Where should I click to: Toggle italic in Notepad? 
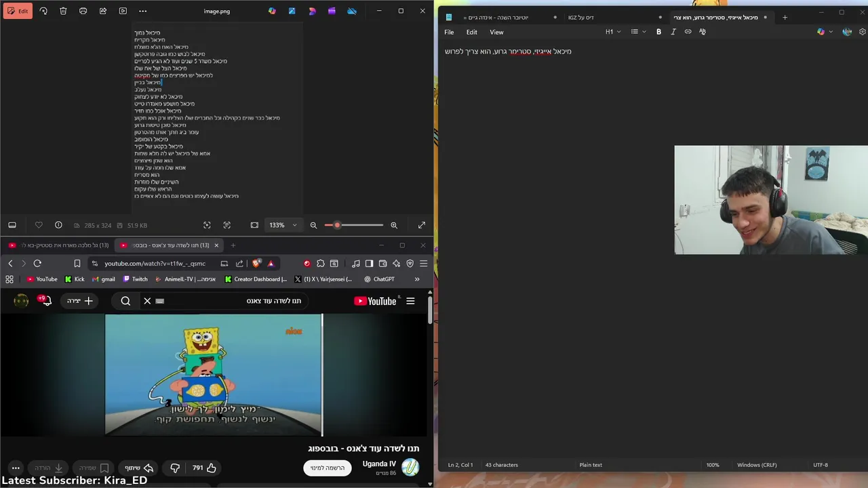click(673, 32)
